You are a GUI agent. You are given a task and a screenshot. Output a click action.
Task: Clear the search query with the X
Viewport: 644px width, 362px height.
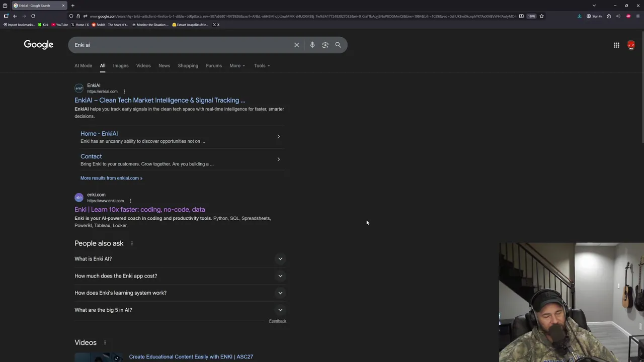pos(297,45)
